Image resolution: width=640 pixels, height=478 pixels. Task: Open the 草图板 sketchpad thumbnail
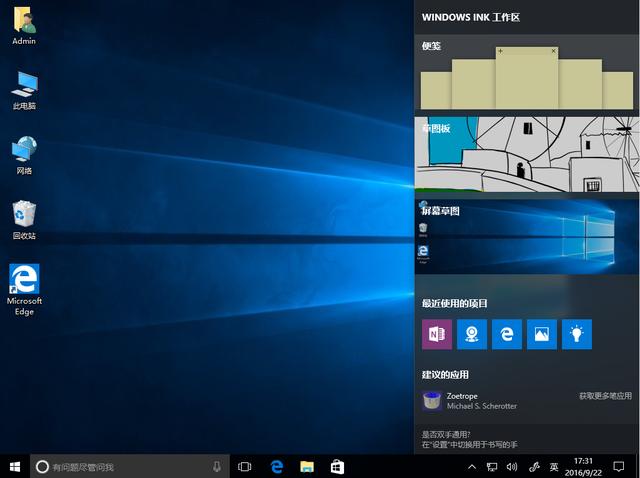point(526,155)
